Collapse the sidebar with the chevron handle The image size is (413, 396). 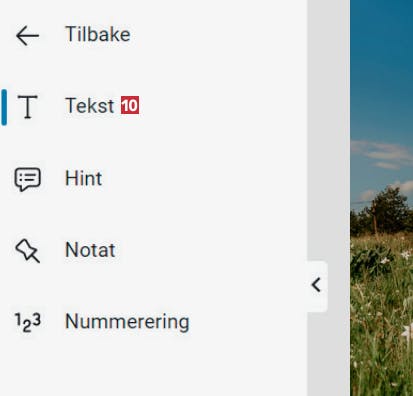point(317,286)
